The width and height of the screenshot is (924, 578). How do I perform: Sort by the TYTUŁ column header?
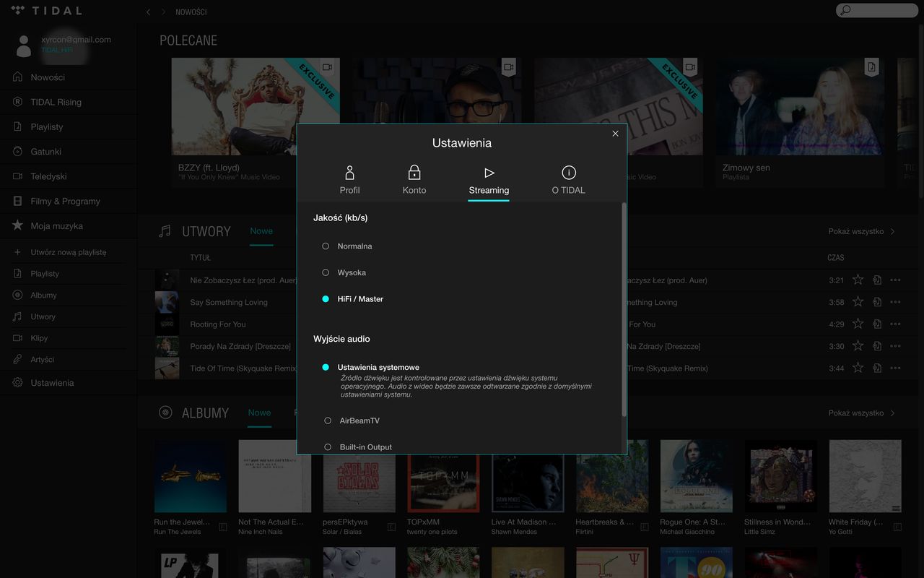200,258
